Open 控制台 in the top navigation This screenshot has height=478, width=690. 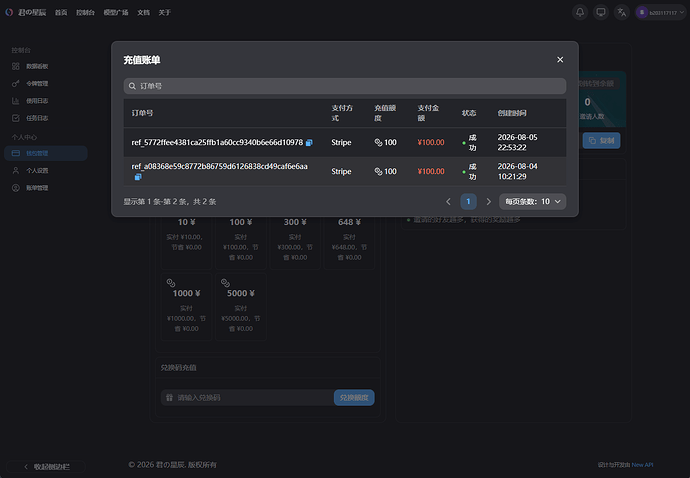[85, 13]
